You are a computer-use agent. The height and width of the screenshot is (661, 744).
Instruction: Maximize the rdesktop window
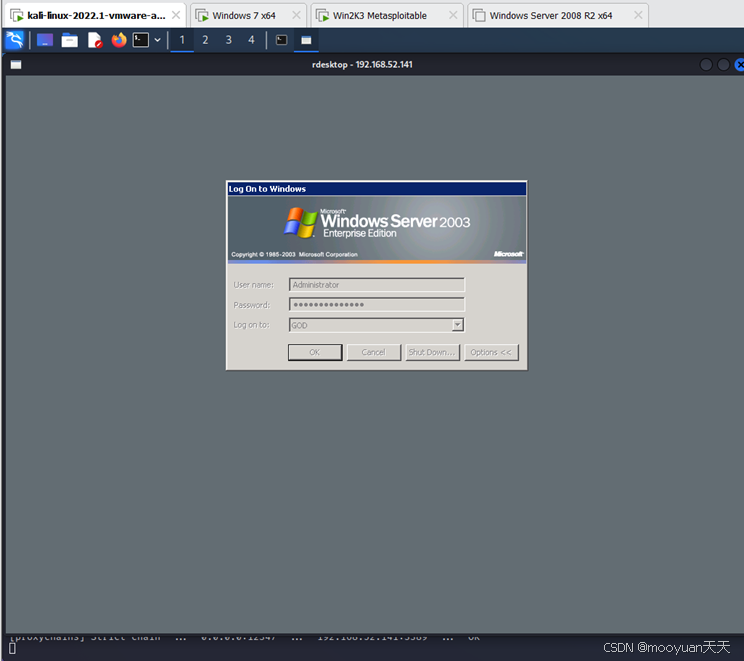(723, 65)
